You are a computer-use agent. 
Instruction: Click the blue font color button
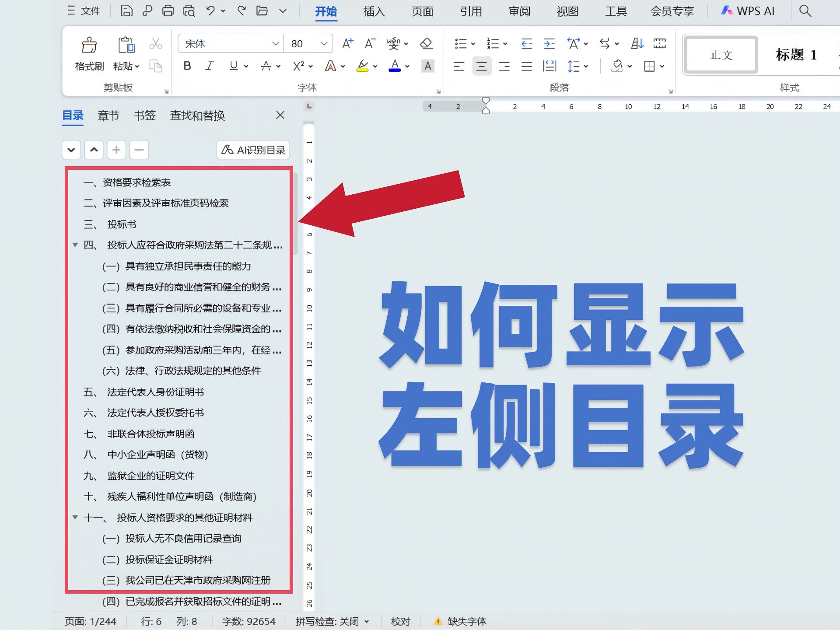click(x=395, y=66)
